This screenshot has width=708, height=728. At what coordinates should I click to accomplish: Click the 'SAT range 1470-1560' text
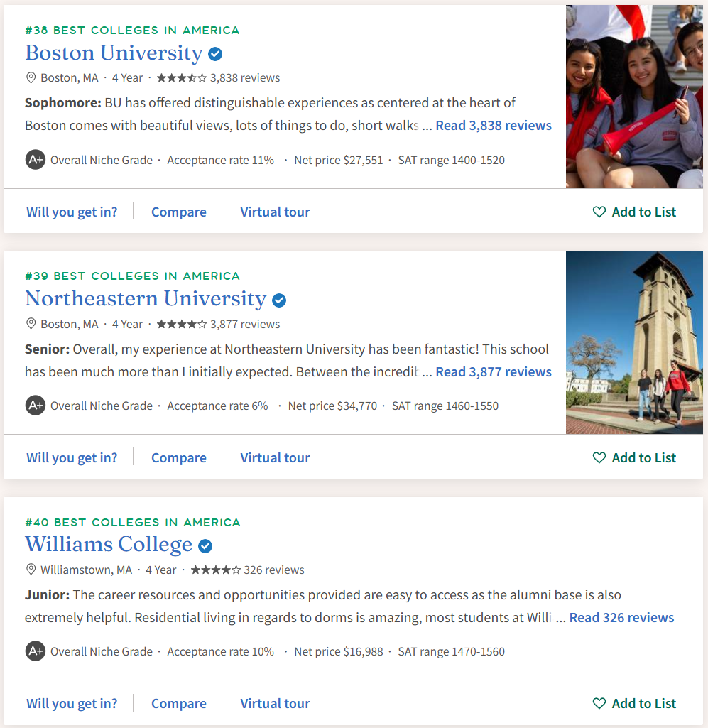pos(451,651)
